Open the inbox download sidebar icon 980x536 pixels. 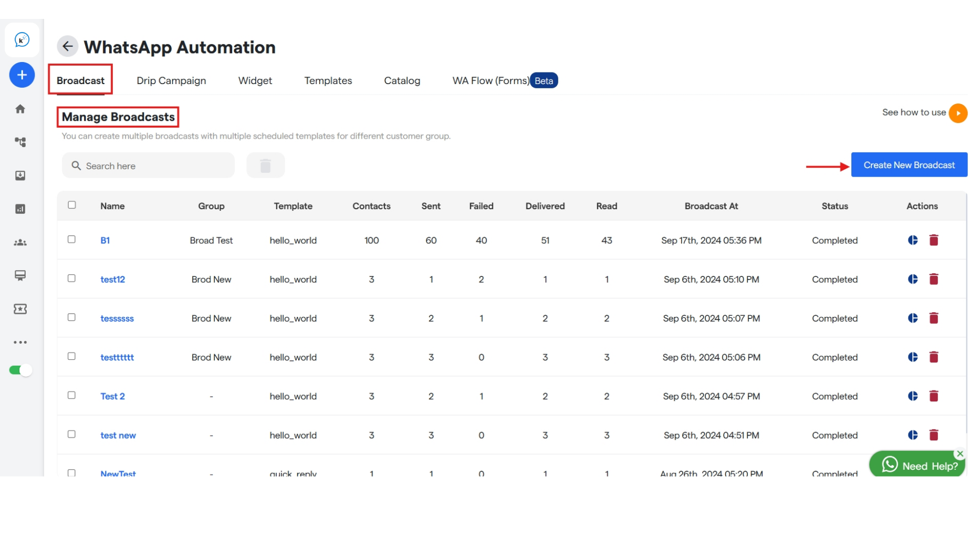[x=20, y=176]
